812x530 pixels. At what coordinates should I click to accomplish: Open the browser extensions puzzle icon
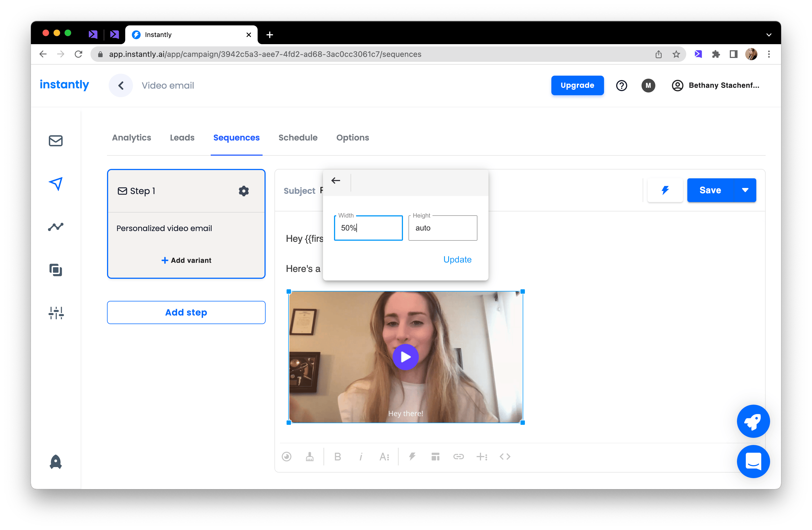[x=716, y=54]
